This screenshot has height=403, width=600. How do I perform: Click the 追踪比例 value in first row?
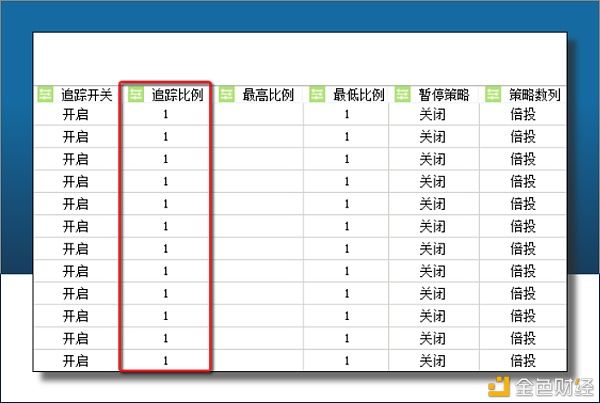click(165, 115)
